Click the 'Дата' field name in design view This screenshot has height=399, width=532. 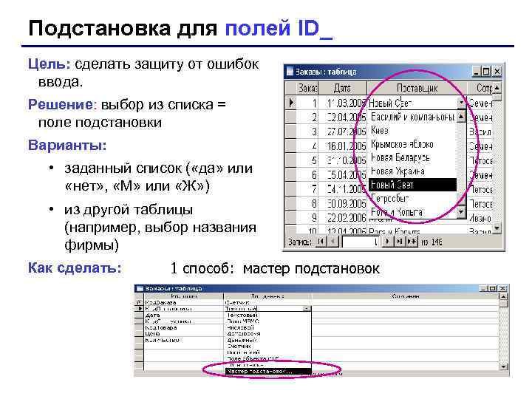coord(152,316)
